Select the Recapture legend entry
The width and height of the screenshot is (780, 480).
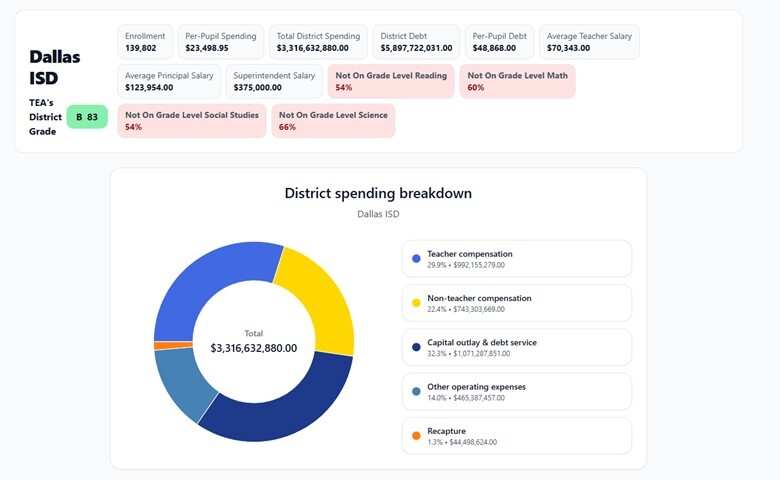516,436
